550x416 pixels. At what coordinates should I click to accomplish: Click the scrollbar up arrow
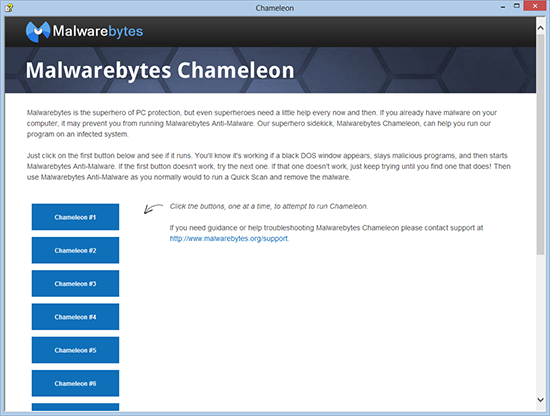click(540, 28)
